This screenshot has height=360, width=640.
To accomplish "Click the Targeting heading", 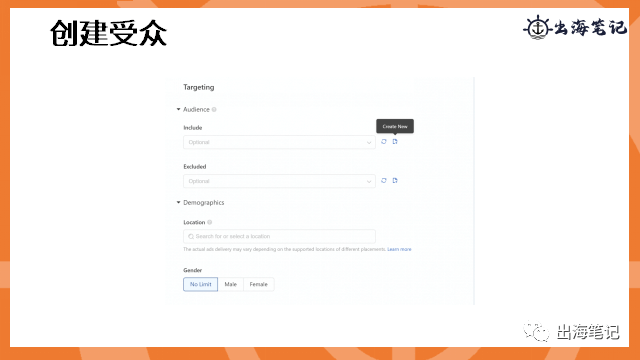I will coord(199,87).
